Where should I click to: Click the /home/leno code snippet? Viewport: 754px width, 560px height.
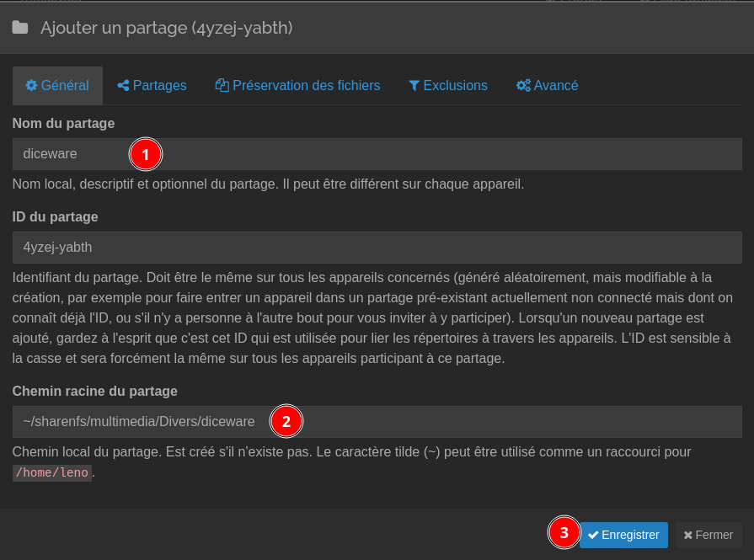[x=51, y=472]
